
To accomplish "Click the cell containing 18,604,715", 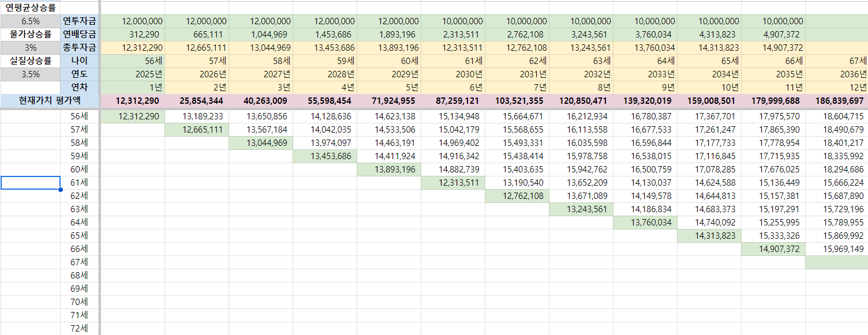I will 836,116.
